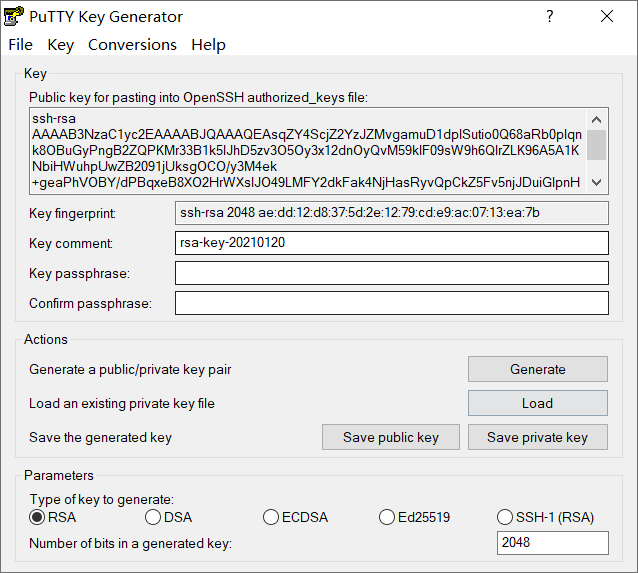Click the 'Key fingerprint:' label
This screenshot has height=573, width=638.
pos(72,214)
